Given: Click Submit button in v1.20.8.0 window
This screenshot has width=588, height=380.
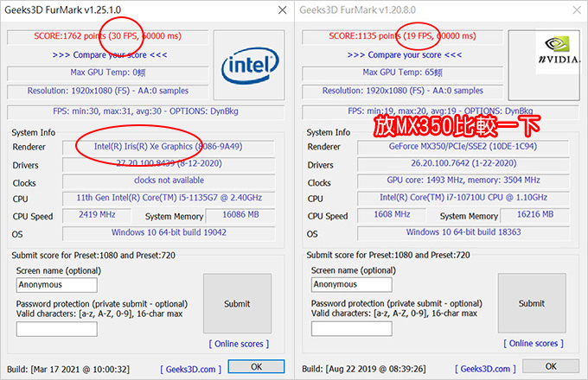Looking at the screenshot, I should 532,303.
